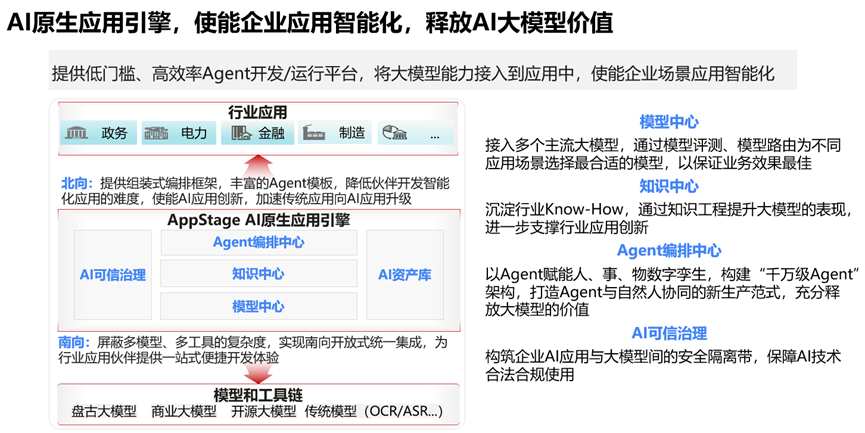Click the paragraph starting 以Agent赋能人
This screenshot has width=865, height=433.
click(673, 292)
